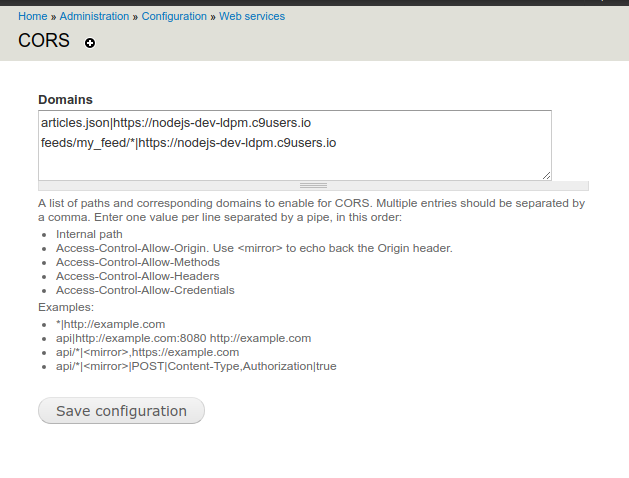629x478 pixels.
Task: Grab the textarea resize corner handle
Action: [x=546, y=176]
